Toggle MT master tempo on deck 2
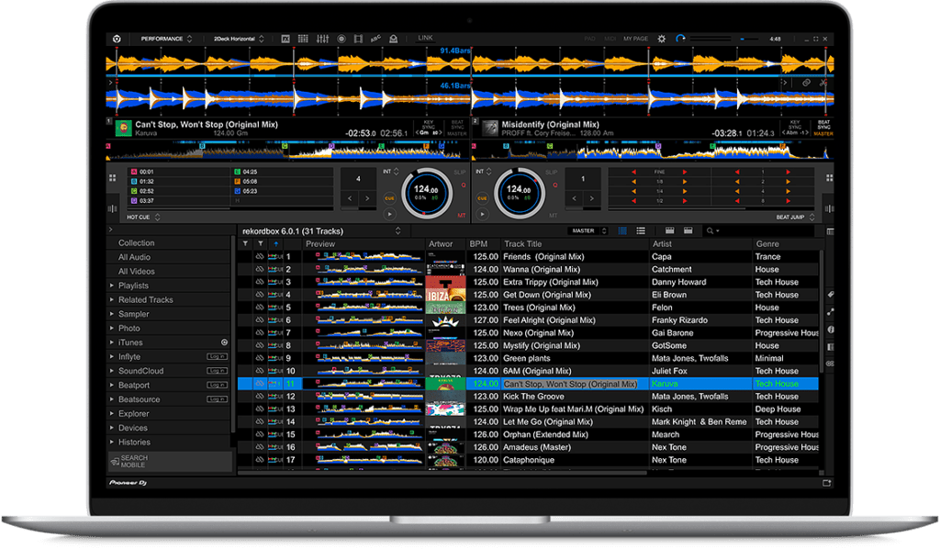 click(x=553, y=216)
